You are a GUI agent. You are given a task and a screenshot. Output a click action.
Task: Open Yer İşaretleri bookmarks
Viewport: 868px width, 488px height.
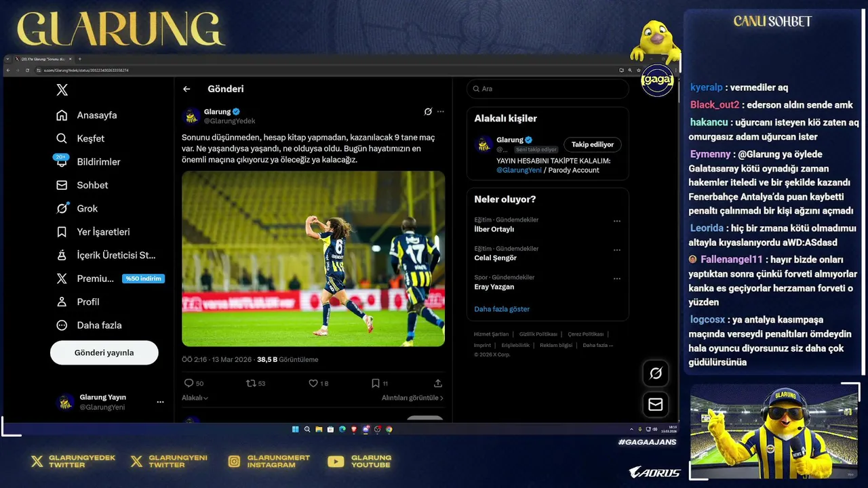point(92,232)
